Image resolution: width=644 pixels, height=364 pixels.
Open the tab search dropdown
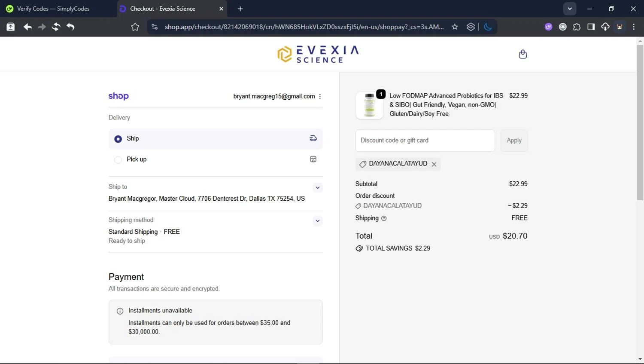[570, 9]
